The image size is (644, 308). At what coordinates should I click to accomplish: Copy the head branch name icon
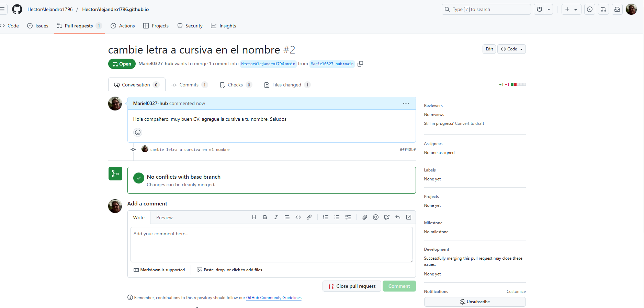(360, 64)
